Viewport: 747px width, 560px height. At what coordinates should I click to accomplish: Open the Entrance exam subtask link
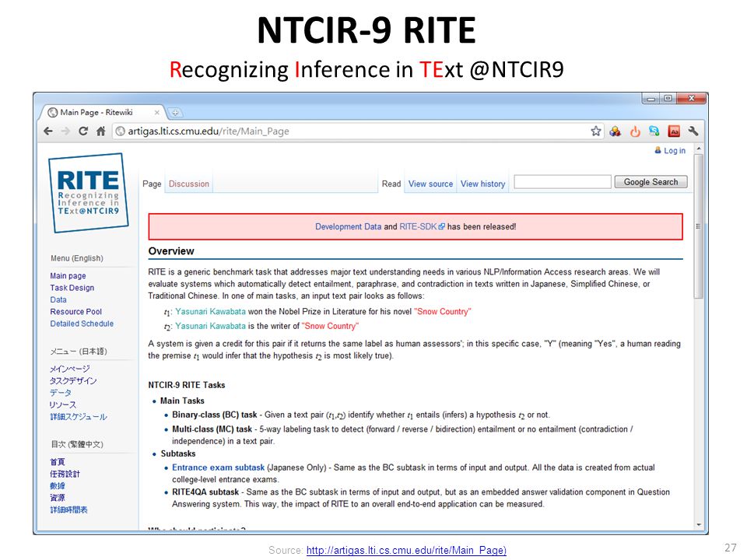218,467
